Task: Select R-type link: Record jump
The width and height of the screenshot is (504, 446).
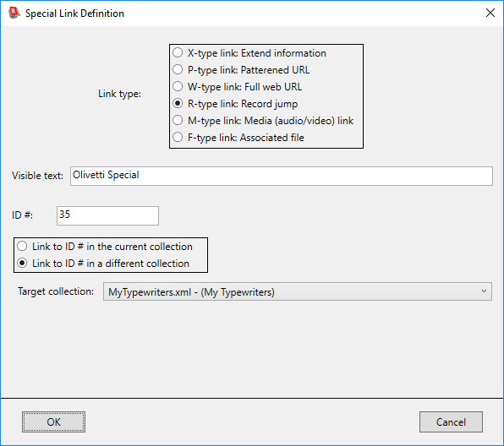Action: (x=235, y=104)
